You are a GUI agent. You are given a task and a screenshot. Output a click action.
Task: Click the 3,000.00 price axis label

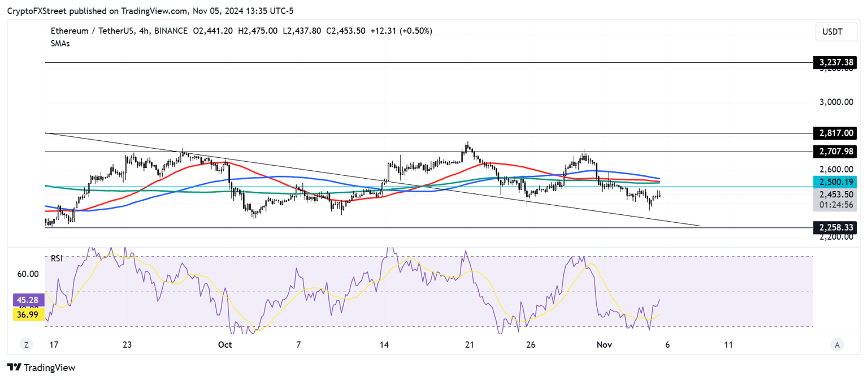pyautogui.click(x=835, y=102)
